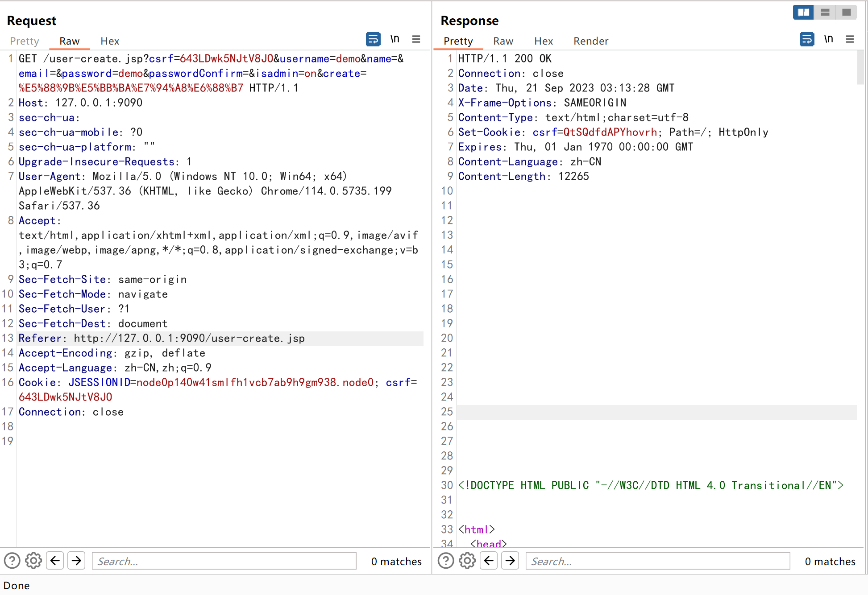Screen dimensions: 868x595
Task: Switch the Response view to Hex
Action: click(544, 41)
